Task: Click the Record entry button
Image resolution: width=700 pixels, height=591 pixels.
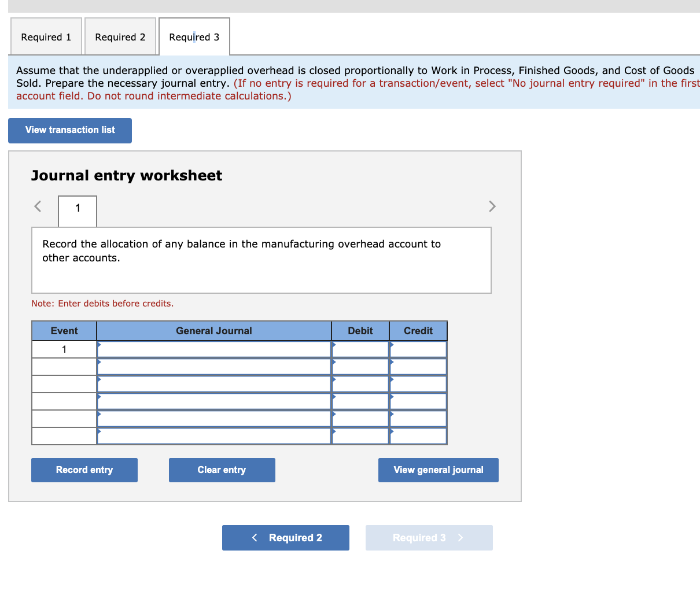Action: click(84, 470)
